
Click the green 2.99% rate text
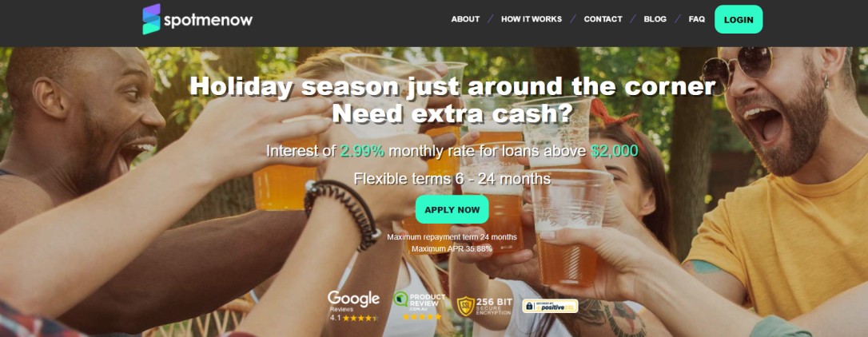[362, 151]
